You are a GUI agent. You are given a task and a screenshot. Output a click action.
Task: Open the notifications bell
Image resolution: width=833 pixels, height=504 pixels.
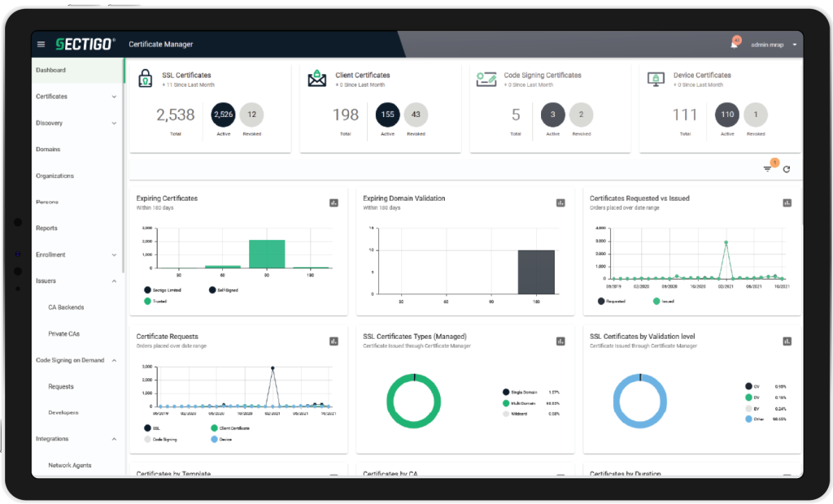[734, 45]
